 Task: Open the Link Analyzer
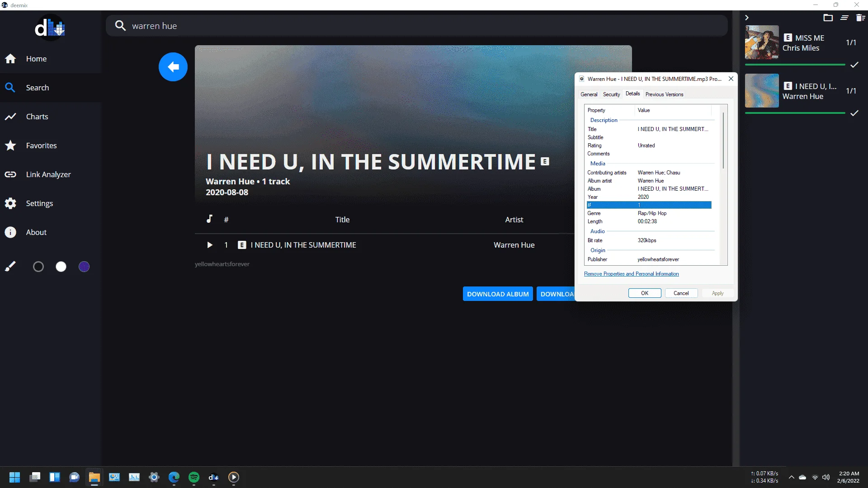(51, 174)
